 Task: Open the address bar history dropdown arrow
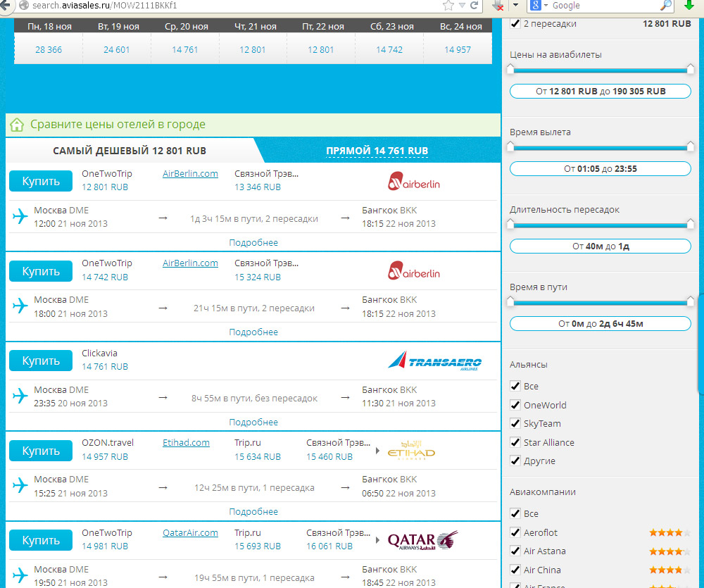[x=462, y=6]
